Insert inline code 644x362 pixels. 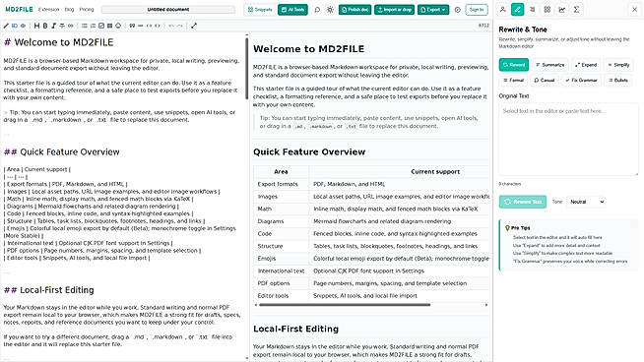pos(149,26)
